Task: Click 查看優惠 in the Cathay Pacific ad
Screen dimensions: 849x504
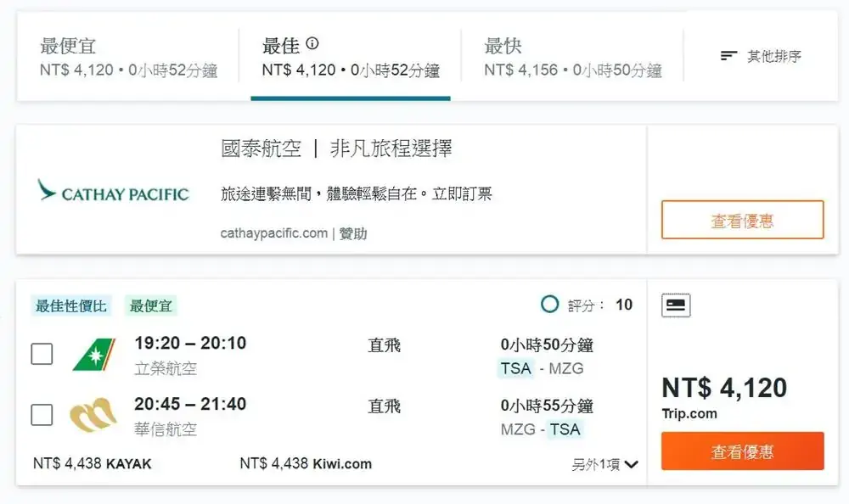Action: pos(742,220)
